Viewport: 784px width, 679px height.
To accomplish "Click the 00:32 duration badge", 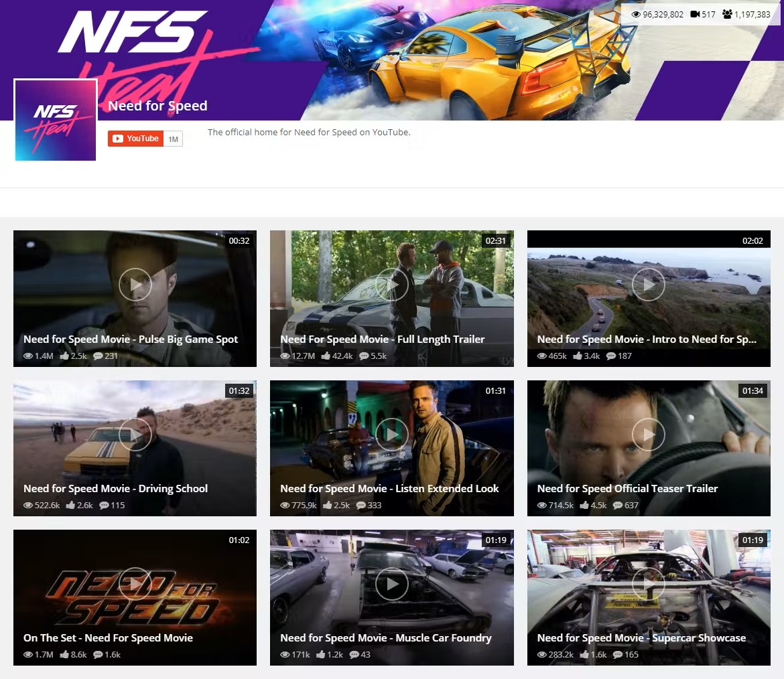I will (x=239, y=241).
